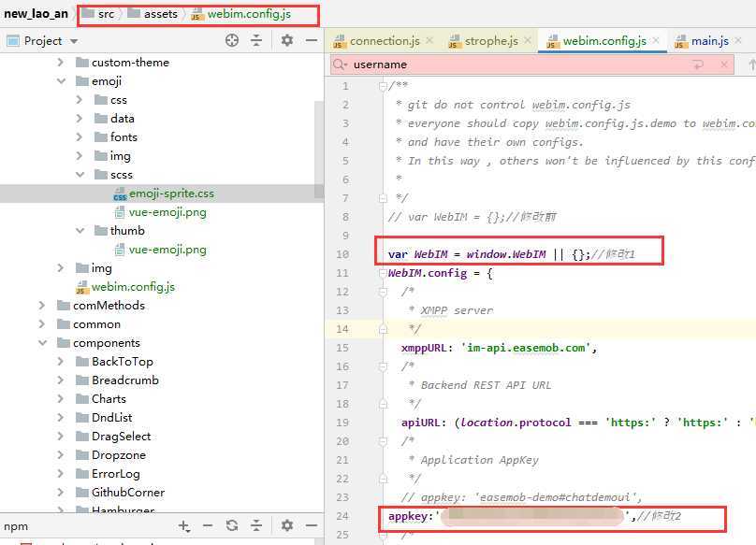Click the Project tree vertical scrollbar
Viewport: 756px width, 545px height.
319,150
